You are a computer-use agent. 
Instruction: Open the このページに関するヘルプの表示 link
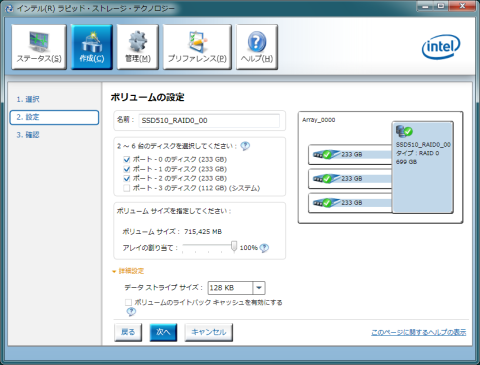click(419, 332)
